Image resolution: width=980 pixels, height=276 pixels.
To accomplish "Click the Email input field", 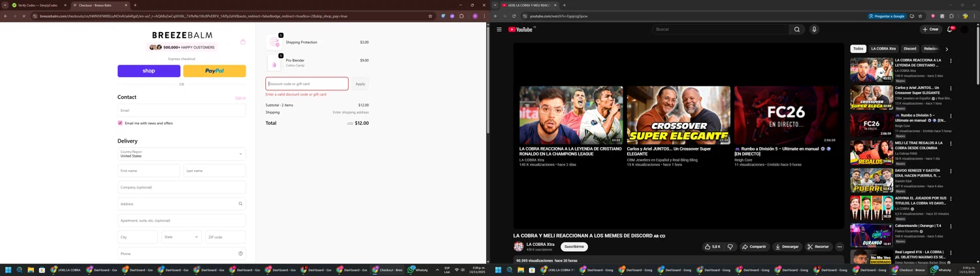I will click(182, 110).
